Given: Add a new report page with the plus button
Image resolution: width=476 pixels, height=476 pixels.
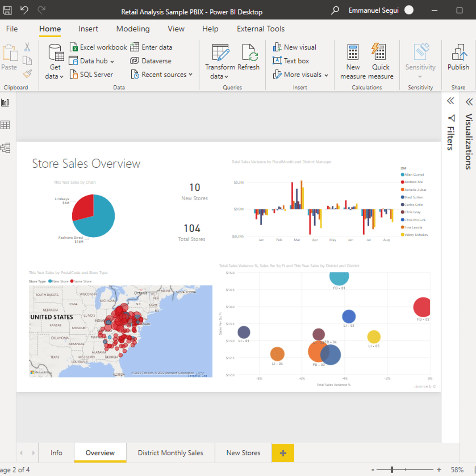Looking at the screenshot, I should (x=283, y=453).
